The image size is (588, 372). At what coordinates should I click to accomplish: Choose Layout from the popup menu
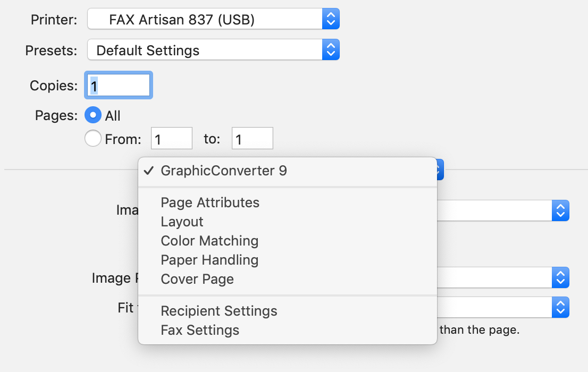click(x=182, y=222)
